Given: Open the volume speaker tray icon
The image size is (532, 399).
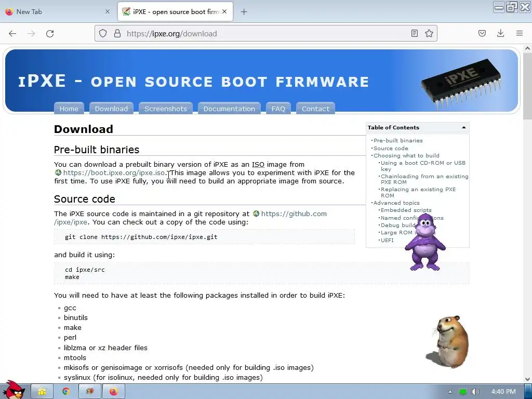Looking at the screenshot, I should tap(475, 392).
